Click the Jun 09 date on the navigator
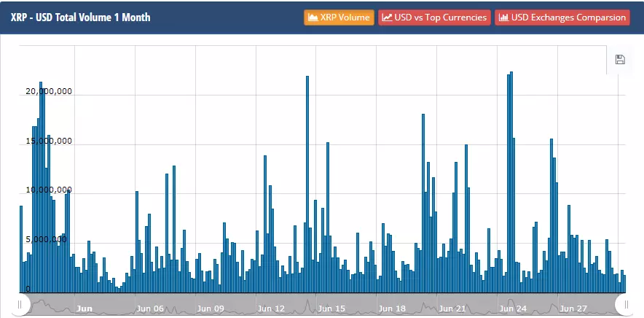Screen dimensions: 644x318 point(211,309)
